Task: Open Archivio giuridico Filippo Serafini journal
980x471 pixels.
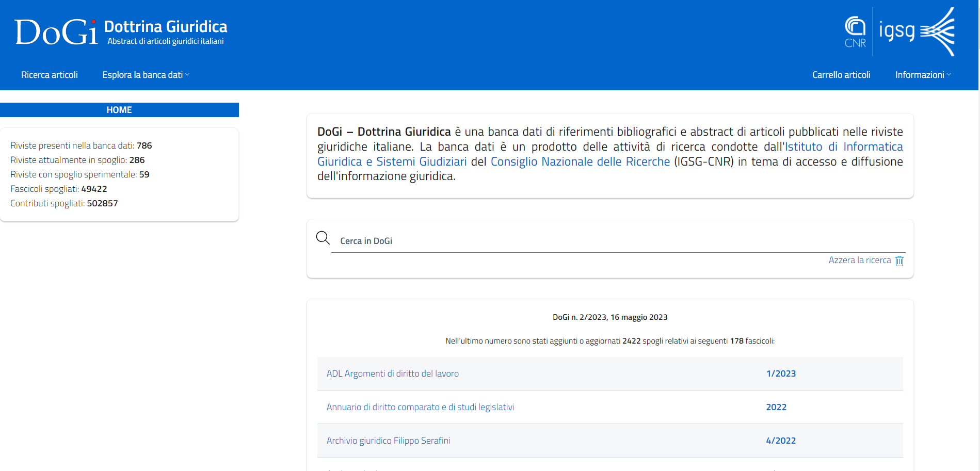Action: click(x=388, y=441)
